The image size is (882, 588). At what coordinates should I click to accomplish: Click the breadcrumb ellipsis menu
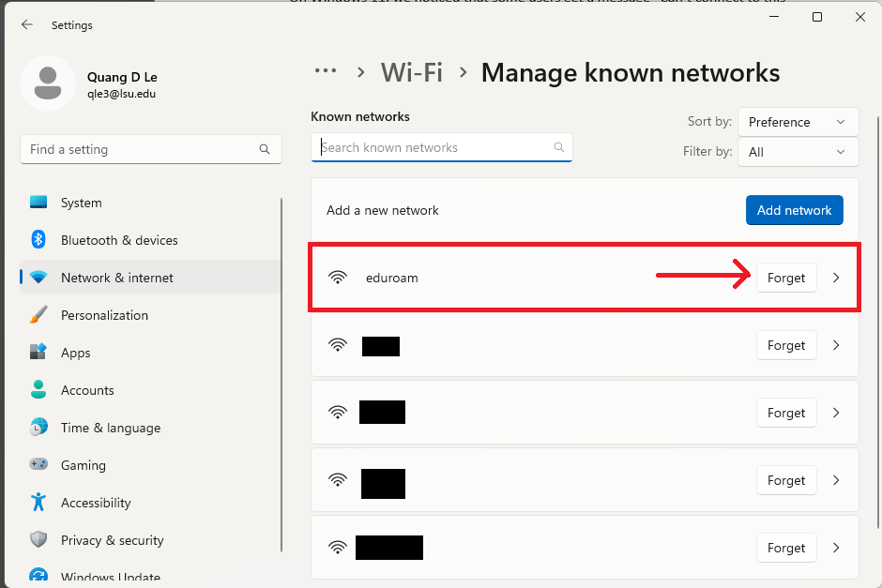click(x=326, y=70)
